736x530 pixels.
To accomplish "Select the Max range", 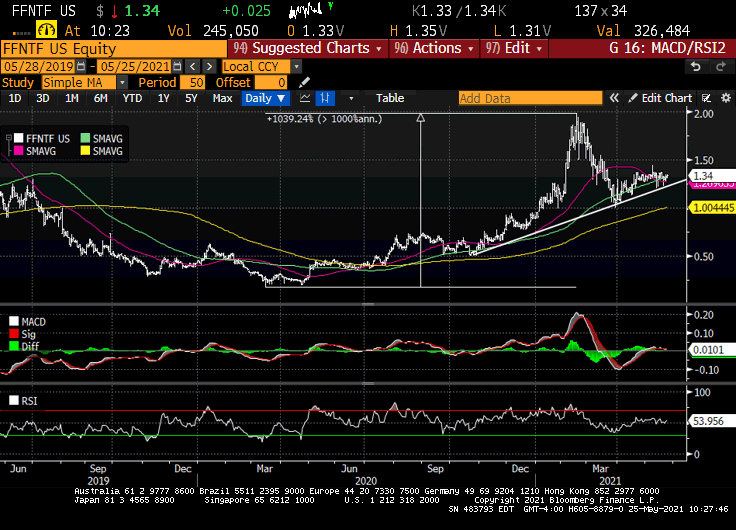I will click(222, 98).
